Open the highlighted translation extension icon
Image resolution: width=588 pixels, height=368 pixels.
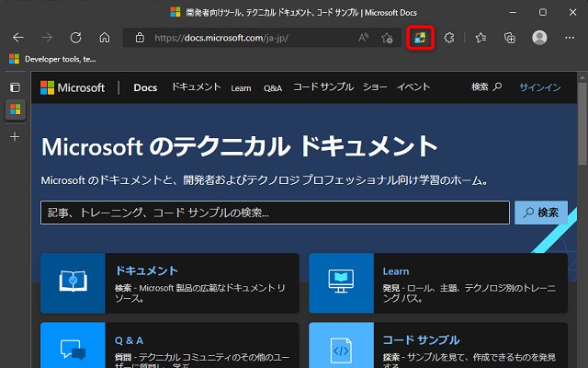tap(420, 38)
